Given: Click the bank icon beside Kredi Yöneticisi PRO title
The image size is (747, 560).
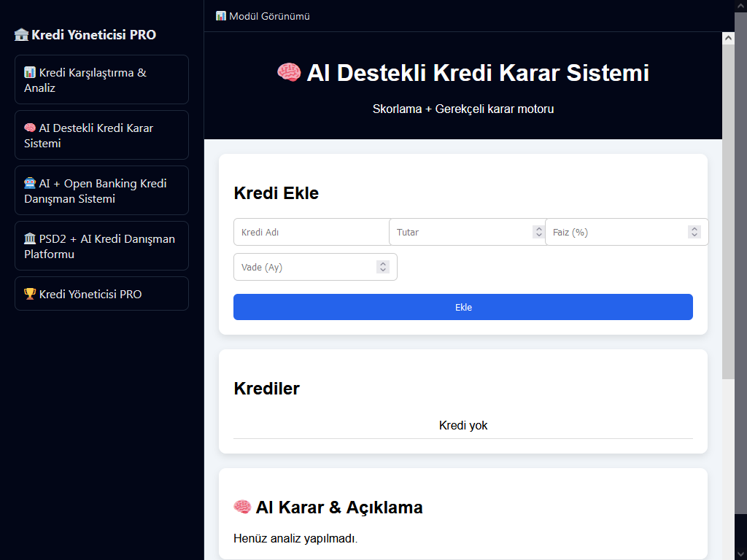Looking at the screenshot, I should pos(22,35).
